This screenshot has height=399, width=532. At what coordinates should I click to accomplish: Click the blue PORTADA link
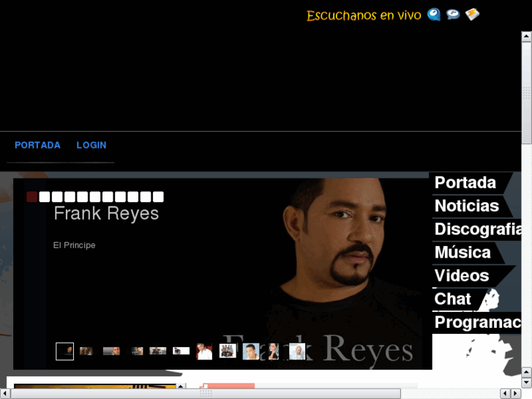pos(37,146)
